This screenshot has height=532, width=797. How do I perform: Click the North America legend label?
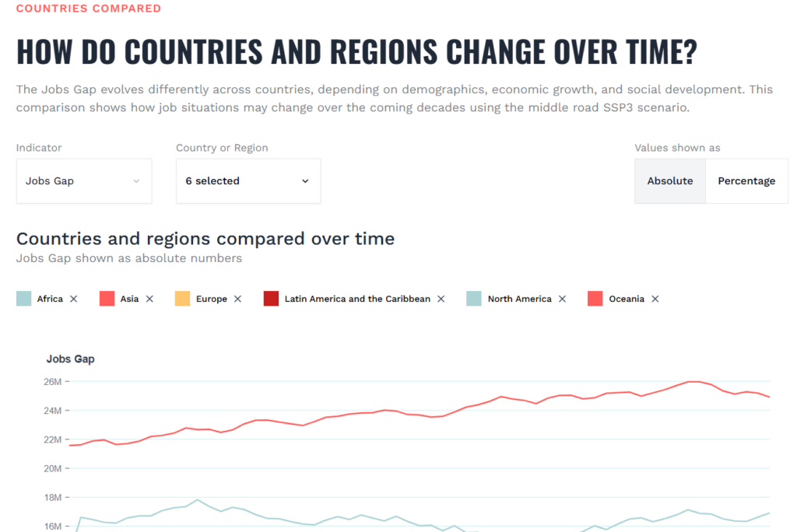pyautogui.click(x=519, y=299)
